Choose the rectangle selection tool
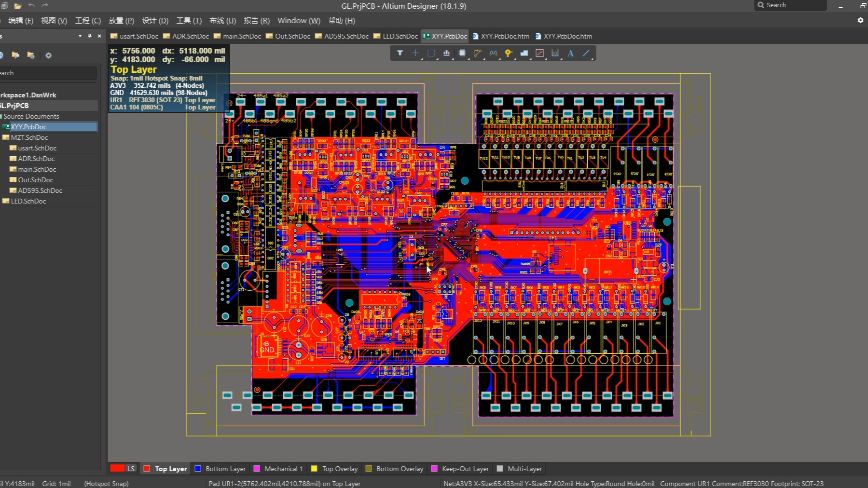 (x=431, y=53)
